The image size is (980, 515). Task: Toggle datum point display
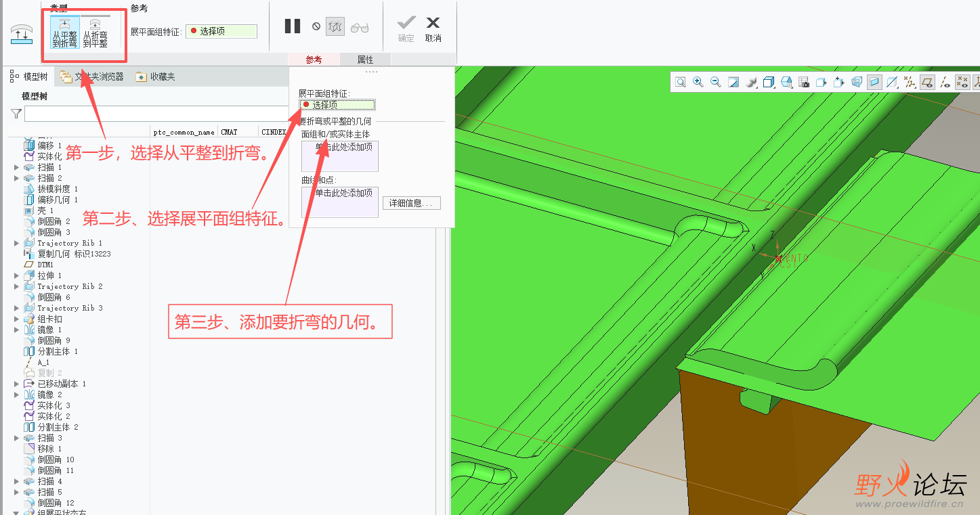pyautogui.click(x=962, y=82)
